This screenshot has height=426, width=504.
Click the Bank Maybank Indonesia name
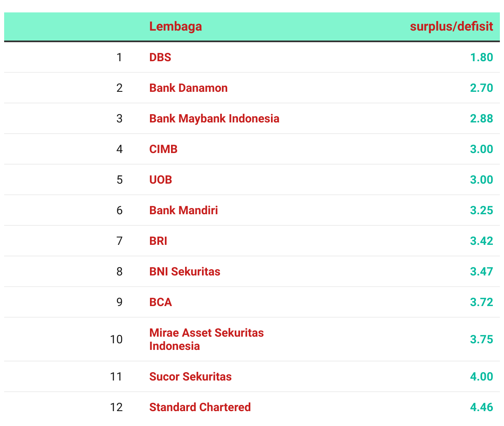click(x=214, y=118)
